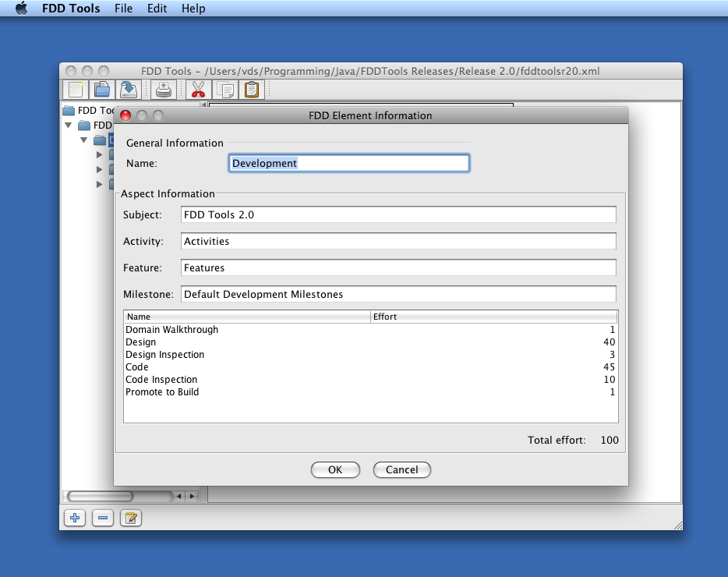Expand the third collapsed child tree node
Image resolution: width=728 pixels, height=577 pixels.
pyautogui.click(x=99, y=185)
